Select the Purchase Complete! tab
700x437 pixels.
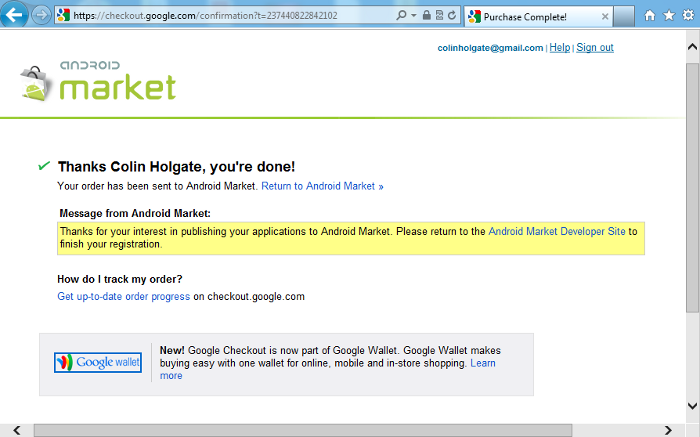538,17
